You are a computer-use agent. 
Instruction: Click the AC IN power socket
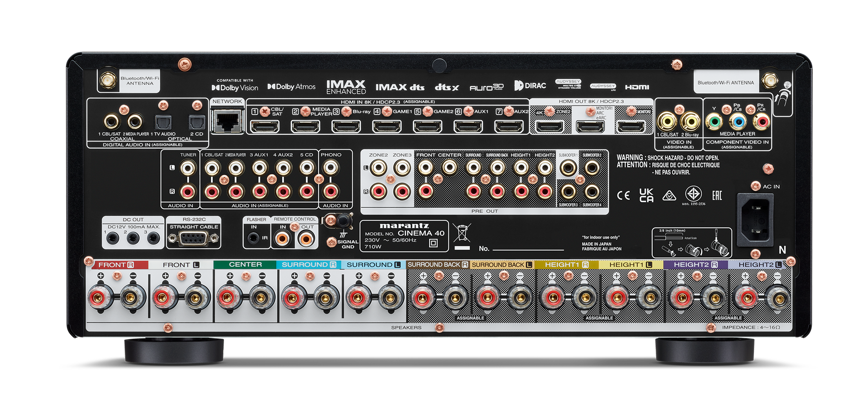(x=754, y=219)
